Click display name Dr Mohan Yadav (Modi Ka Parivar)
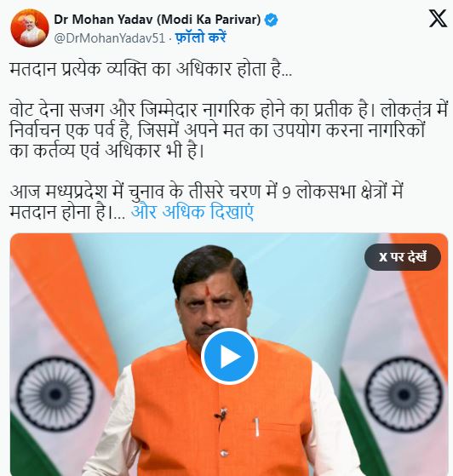 (158, 20)
